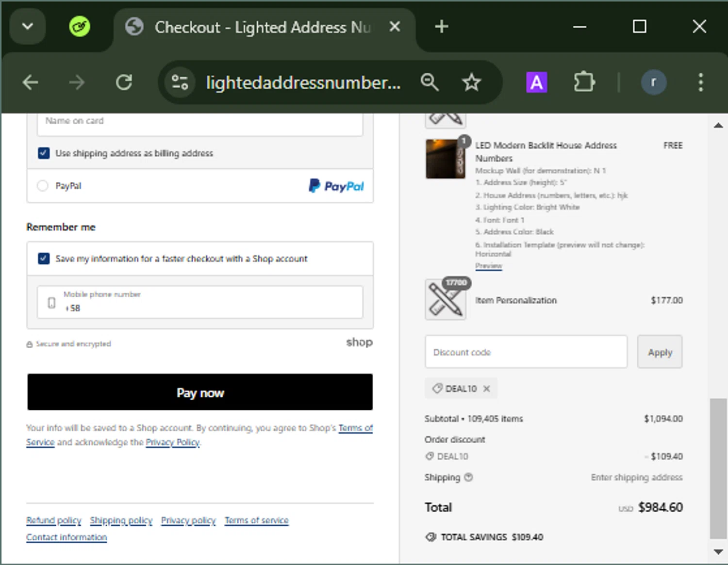Open the Contact information link

(66, 537)
